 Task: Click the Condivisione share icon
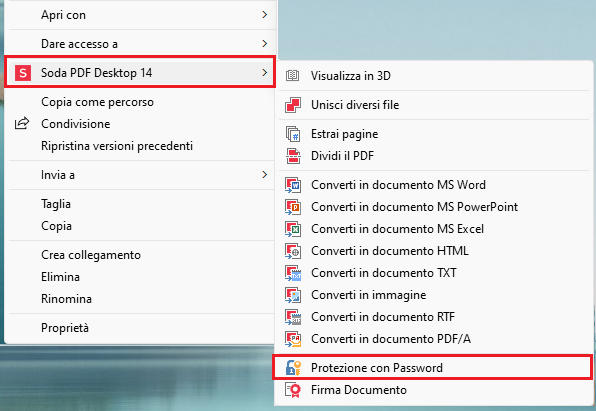pos(22,123)
